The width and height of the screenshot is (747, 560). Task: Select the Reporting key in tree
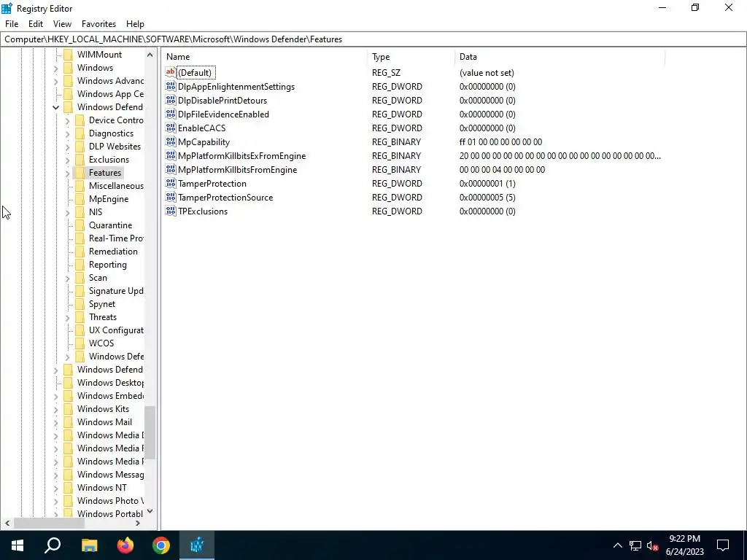coord(108,264)
